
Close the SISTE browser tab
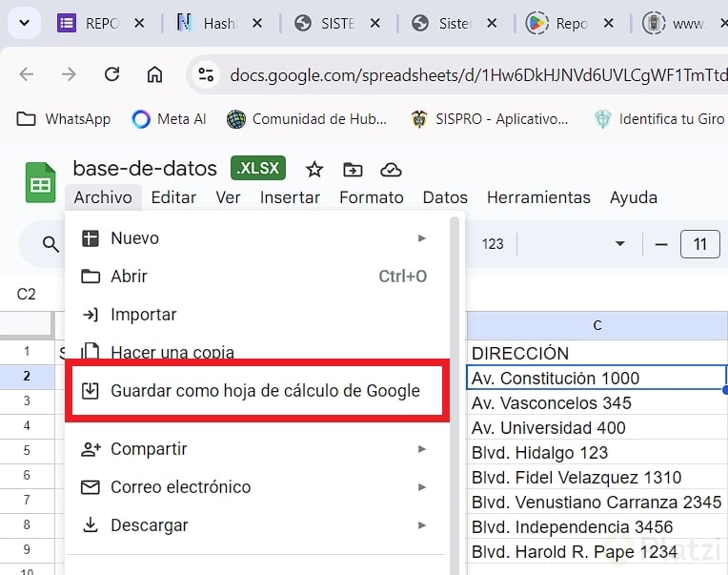click(375, 23)
